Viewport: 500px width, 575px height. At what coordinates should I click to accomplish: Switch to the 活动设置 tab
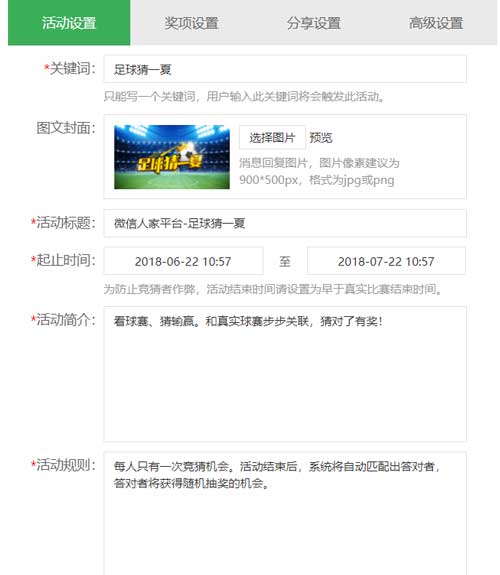coord(69,23)
